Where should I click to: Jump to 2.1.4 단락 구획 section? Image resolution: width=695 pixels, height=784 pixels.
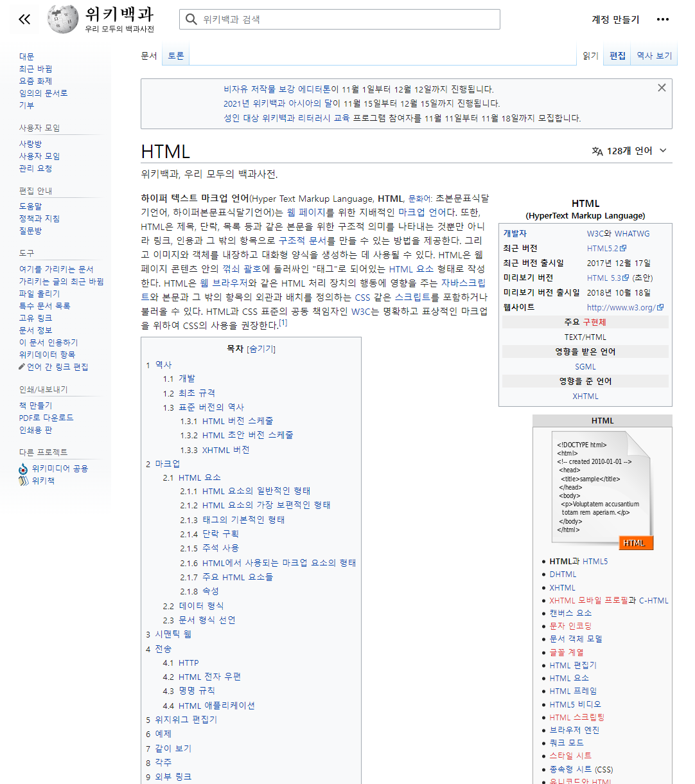coord(209,534)
